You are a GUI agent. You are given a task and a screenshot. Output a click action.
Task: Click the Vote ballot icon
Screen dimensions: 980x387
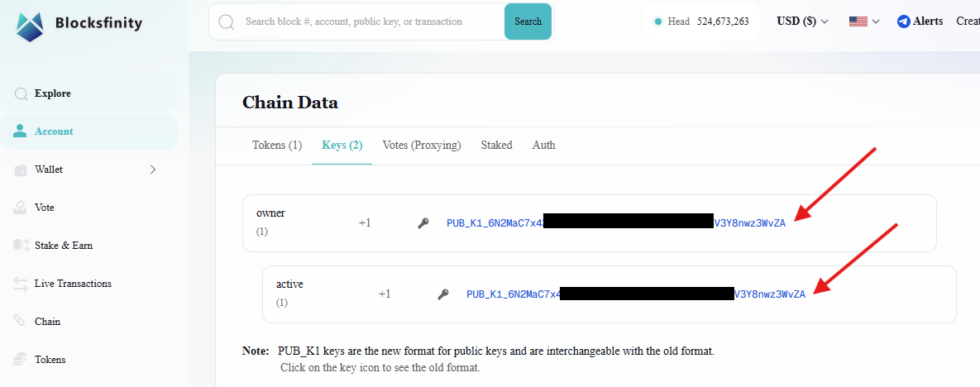click(x=21, y=208)
